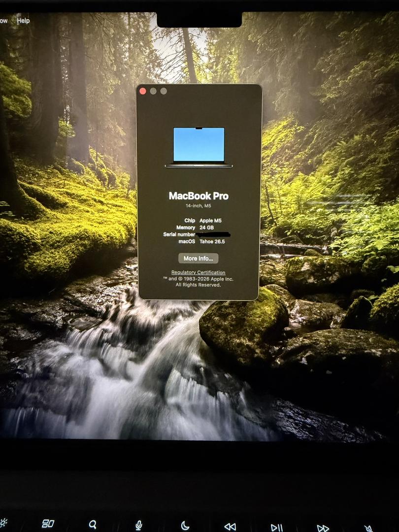
Task: Select the MacBook Pro title text
Action: tap(199, 196)
